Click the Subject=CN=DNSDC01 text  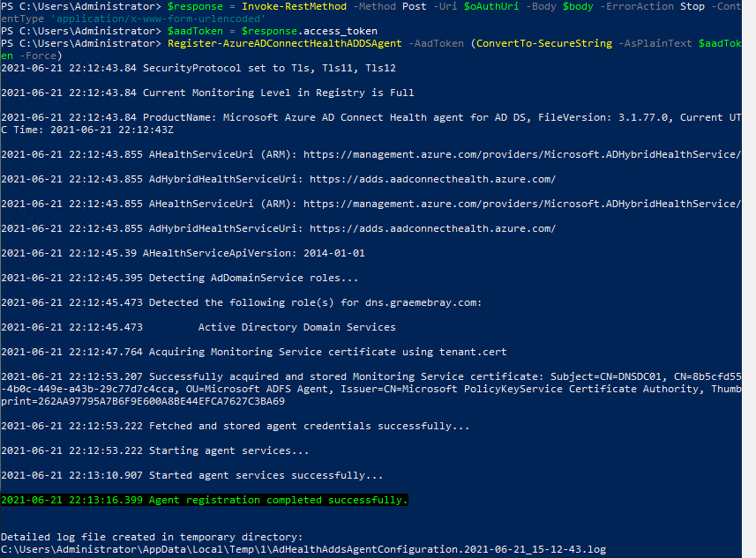pyautogui.click(x=609, y=376)
